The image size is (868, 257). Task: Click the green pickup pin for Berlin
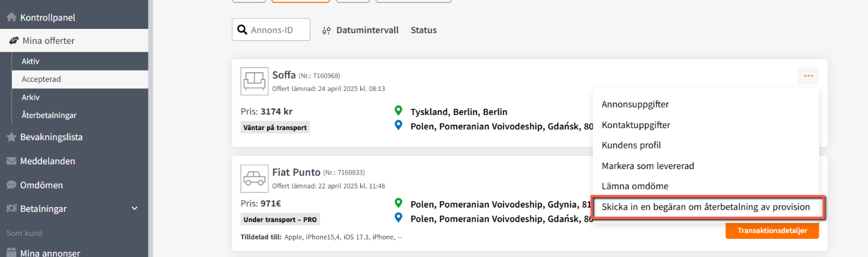pyautogui.click(x=398, y=111)
